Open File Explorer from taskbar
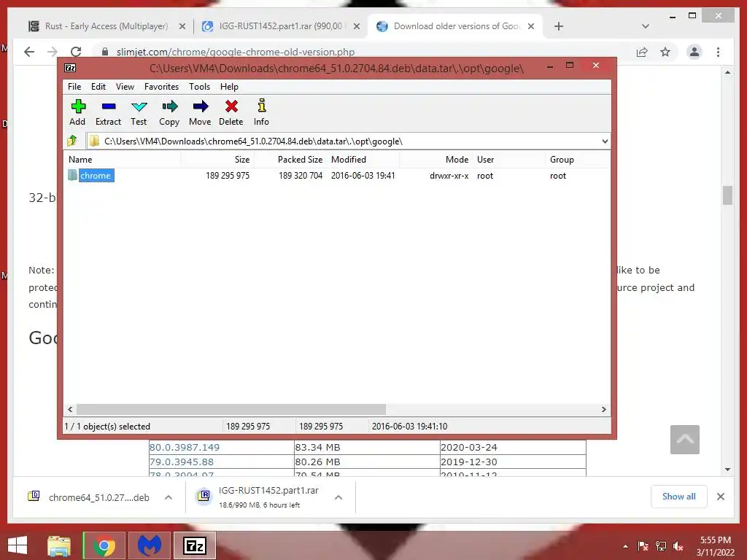 (x=59, y=545)
